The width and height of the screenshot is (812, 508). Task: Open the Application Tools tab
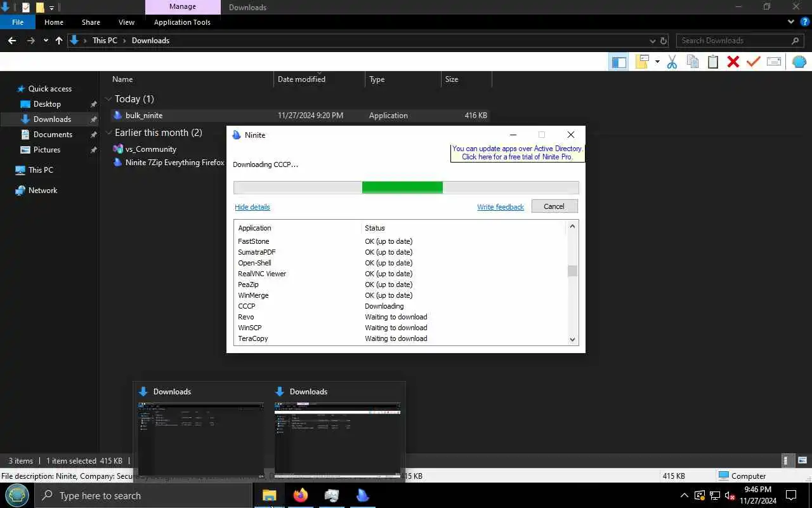click(x=182, y=22)
